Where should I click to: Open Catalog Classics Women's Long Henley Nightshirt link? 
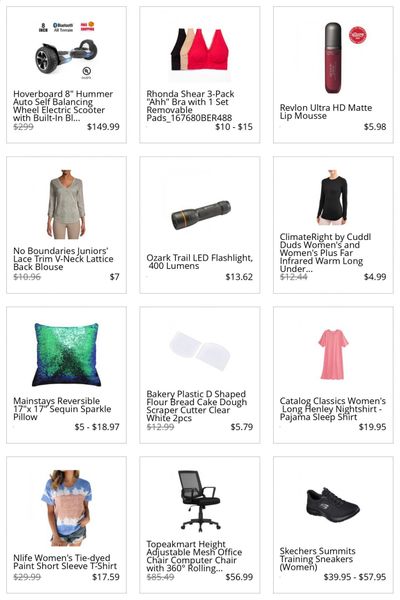333,409
